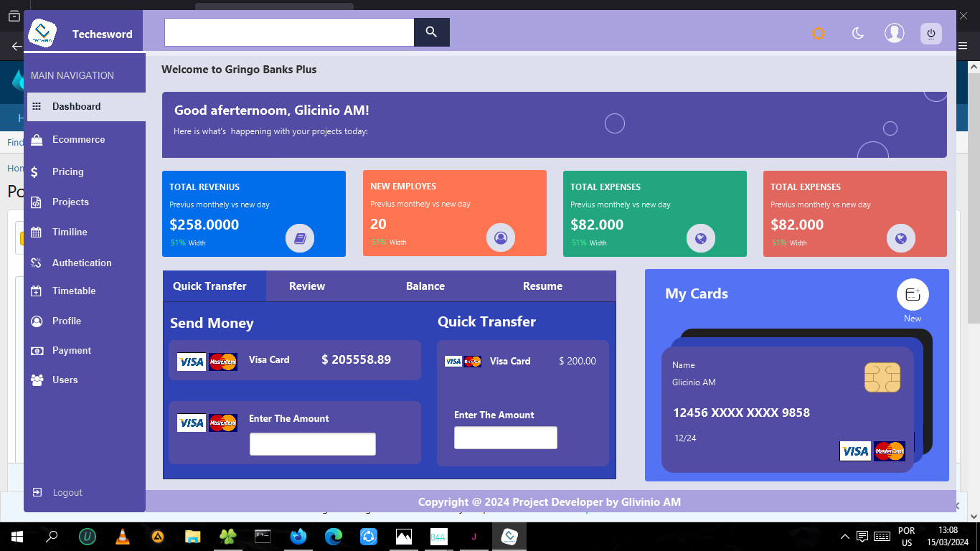Open Microsoft Edge from the taskbar
The width and height of the screenshot is (980, 551).
(x=334, y=537)
